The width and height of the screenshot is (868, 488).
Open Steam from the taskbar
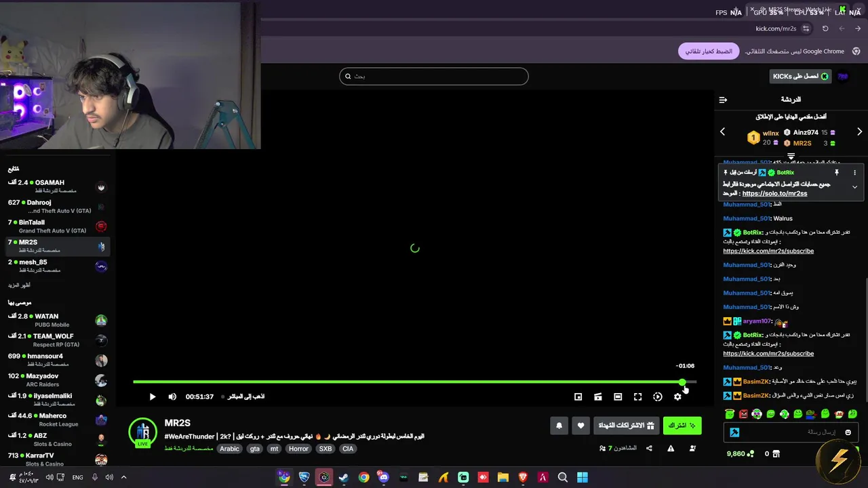pyautogui.click(x=344, y=477)
